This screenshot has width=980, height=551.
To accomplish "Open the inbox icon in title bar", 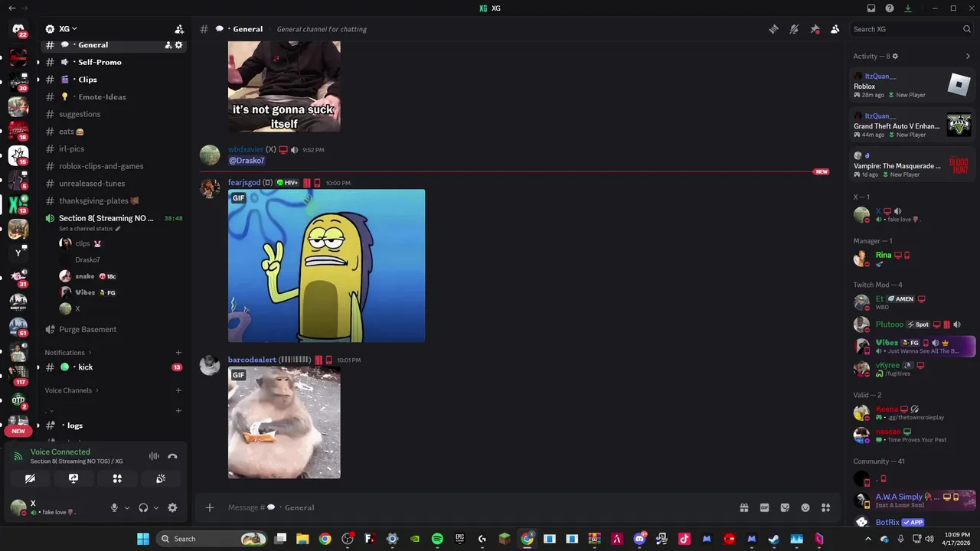I will coord(871,8).
